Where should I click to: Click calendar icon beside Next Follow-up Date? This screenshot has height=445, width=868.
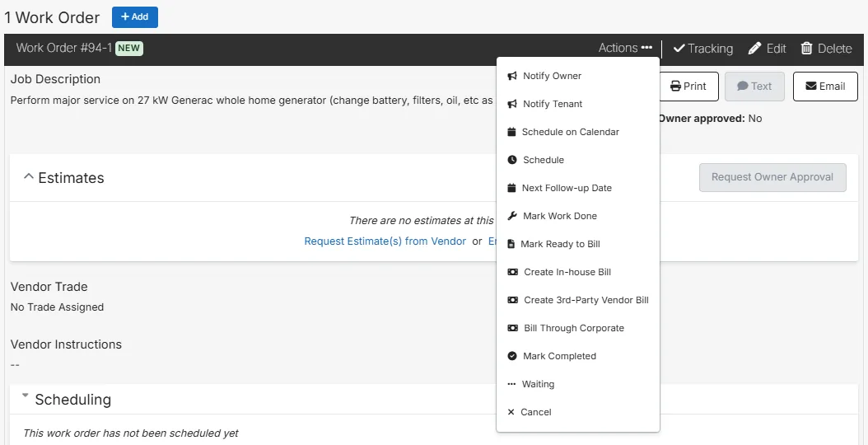coord(511,188)
